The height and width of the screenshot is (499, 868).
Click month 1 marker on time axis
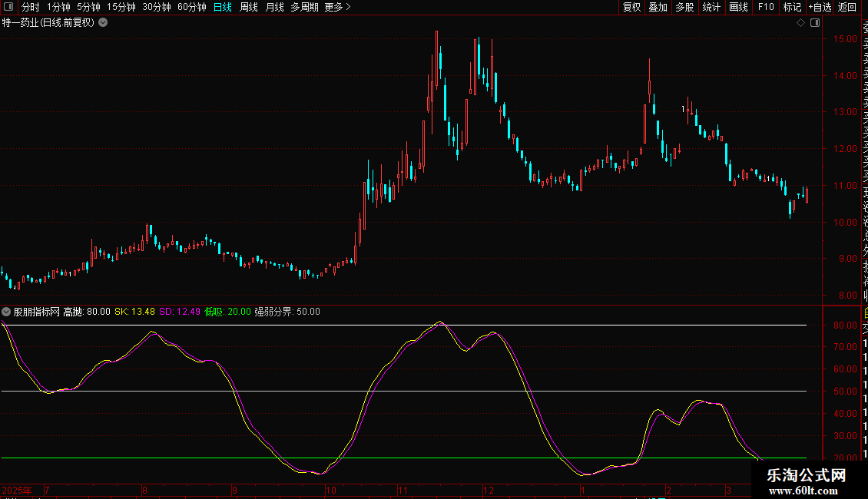coord(582,490)
